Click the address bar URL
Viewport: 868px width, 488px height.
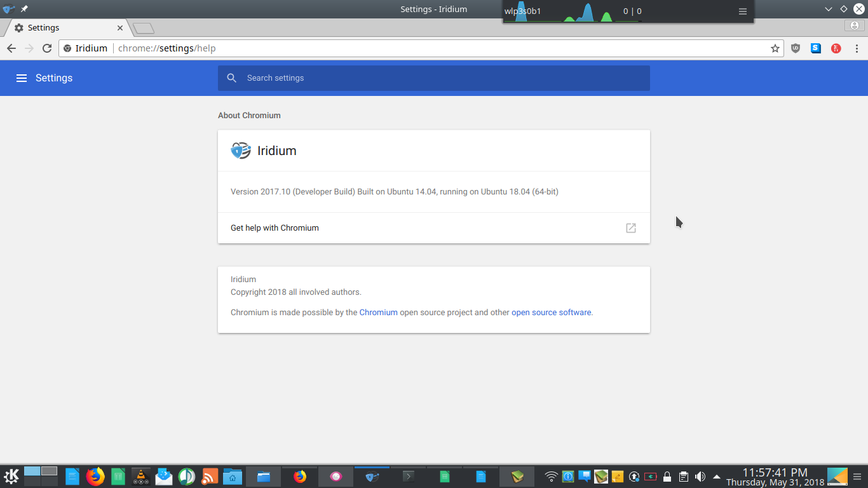coord(167,48)
